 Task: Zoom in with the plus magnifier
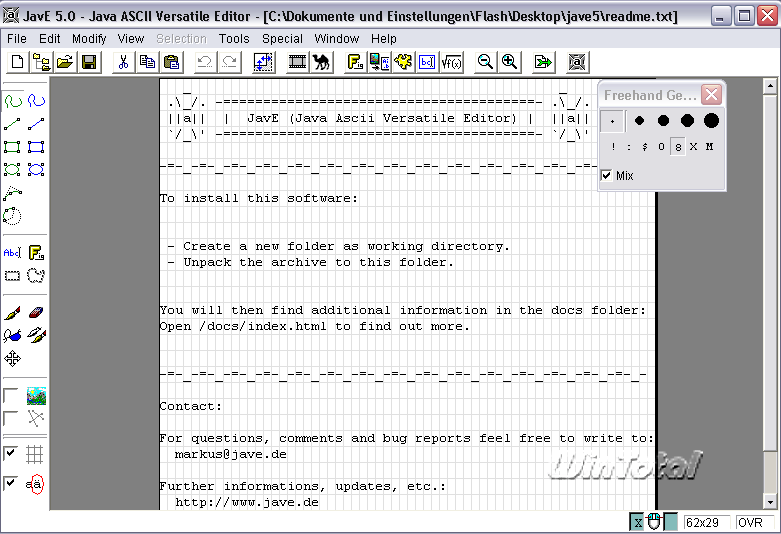click(509, 62)
